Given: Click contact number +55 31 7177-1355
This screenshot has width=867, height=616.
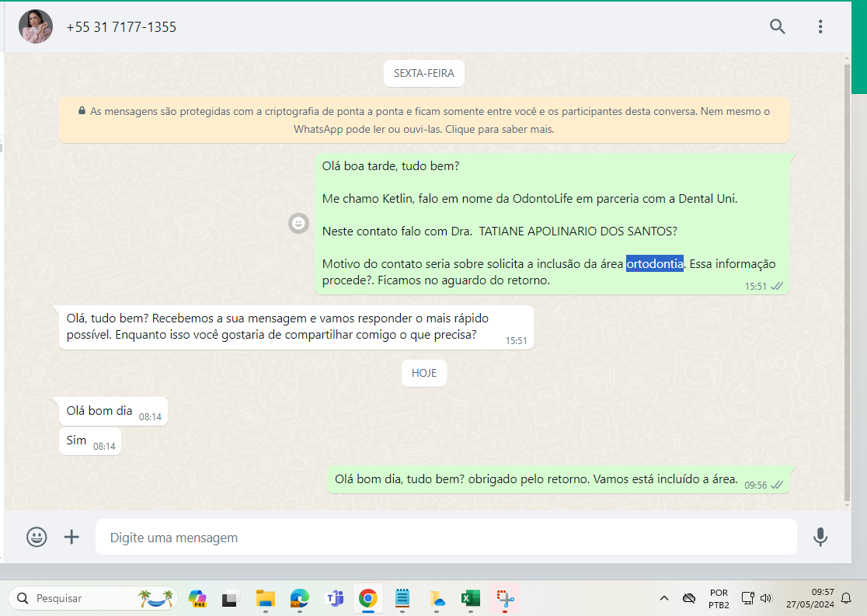Looking at the screenshot, I should [x=121, y=27].
